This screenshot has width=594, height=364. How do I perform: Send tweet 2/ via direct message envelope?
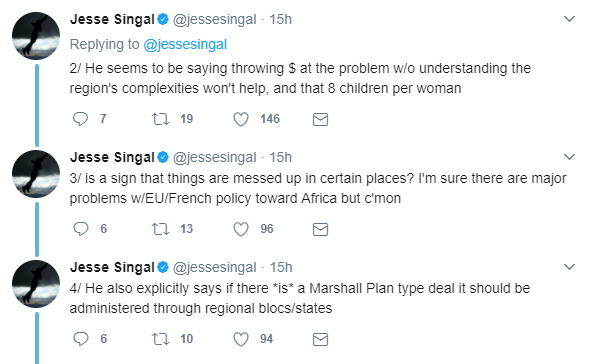pyautogui.click(x=320, y=120)
